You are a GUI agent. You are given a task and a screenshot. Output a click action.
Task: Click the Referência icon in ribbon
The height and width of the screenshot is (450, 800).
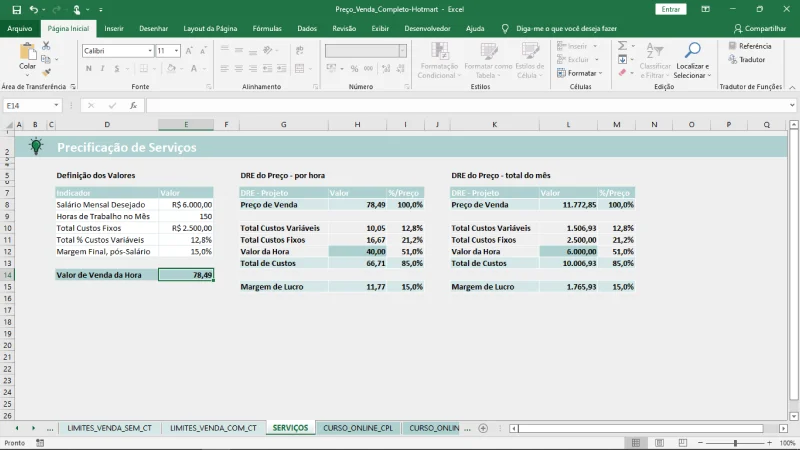pyautogui.click(x=733, y=46)
